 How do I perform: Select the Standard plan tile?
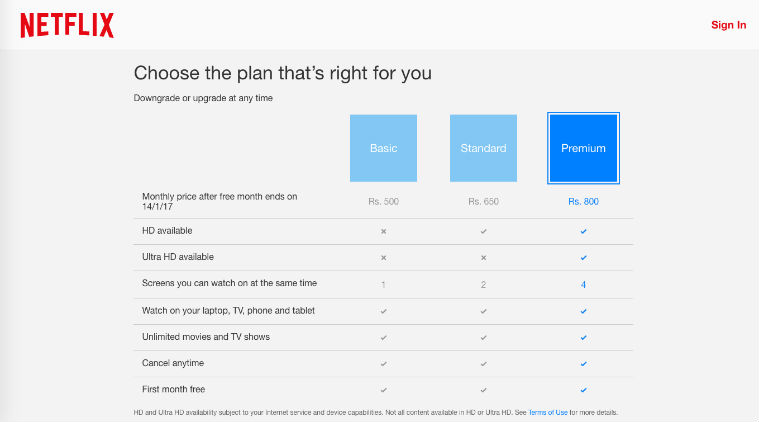(x=483, y=148)
